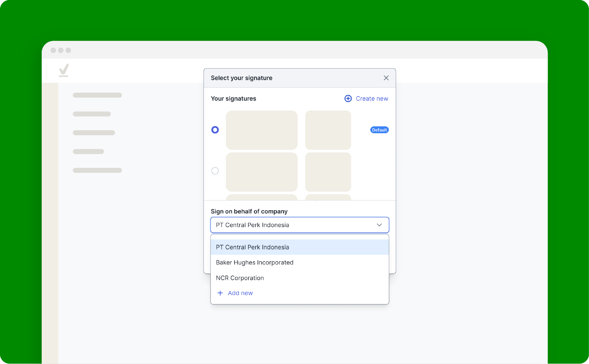
Task: Click the leftmost window control dot
Action: [53, 50]
